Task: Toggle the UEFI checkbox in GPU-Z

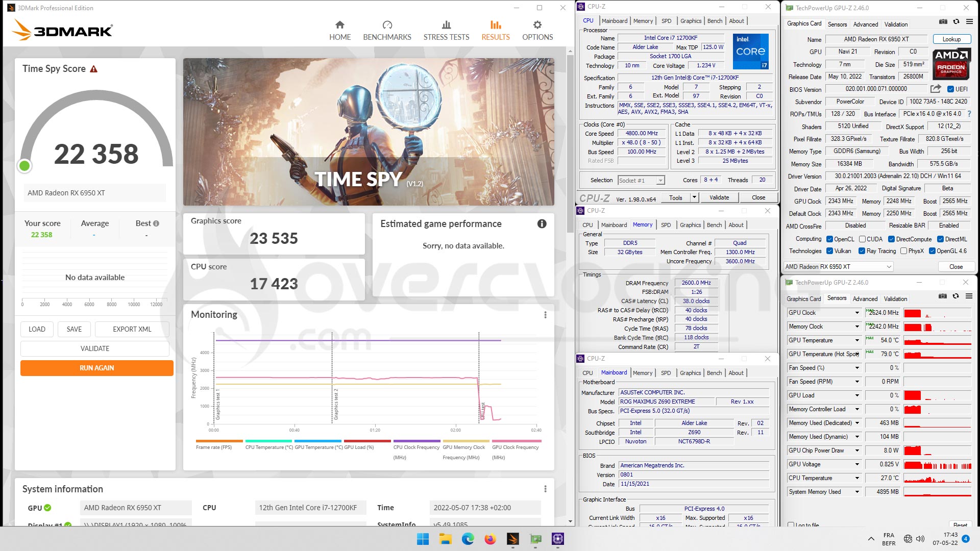Action: click(951, 89)
